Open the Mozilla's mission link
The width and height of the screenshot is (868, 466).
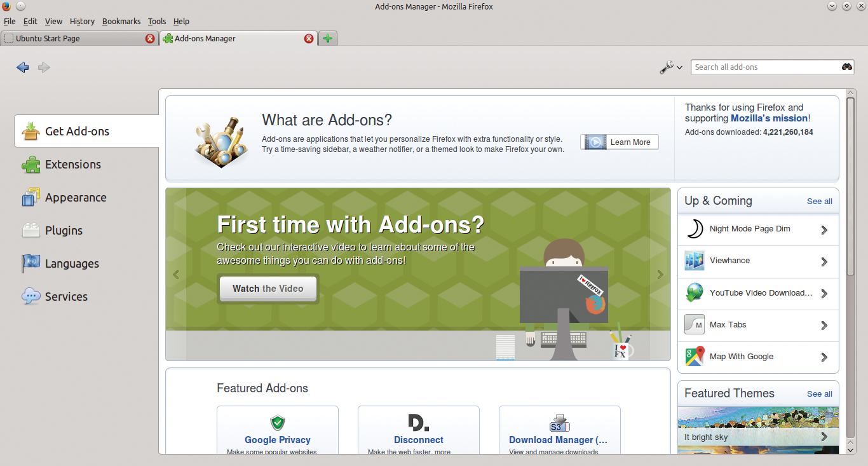pos(769,118)
